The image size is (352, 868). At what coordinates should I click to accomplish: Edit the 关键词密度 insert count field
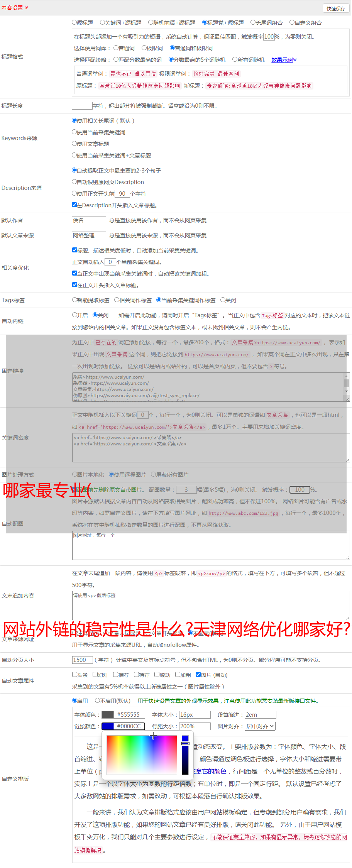143,415
